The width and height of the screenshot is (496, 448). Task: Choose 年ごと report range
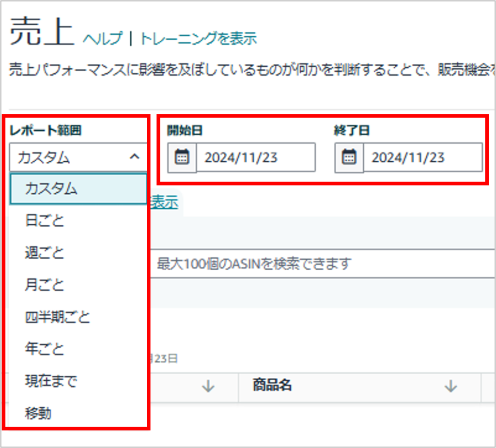(78, 349)
